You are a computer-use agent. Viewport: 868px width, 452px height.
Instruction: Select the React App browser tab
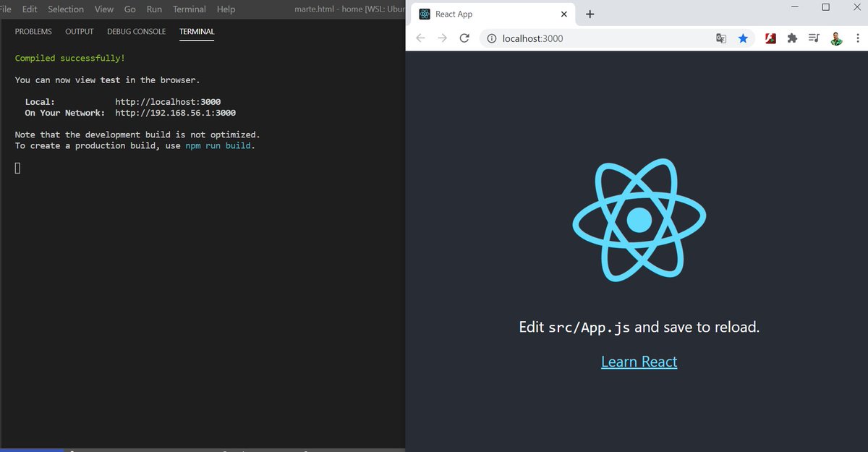pyautogui.click(x=494, y=14)
